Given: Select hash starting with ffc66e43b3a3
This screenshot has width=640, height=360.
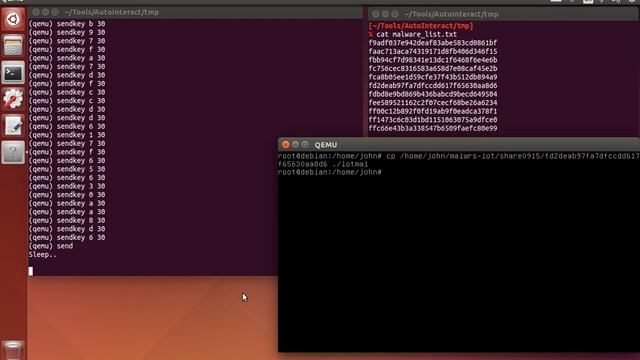Looking at the screenshot, I should 433,129.
